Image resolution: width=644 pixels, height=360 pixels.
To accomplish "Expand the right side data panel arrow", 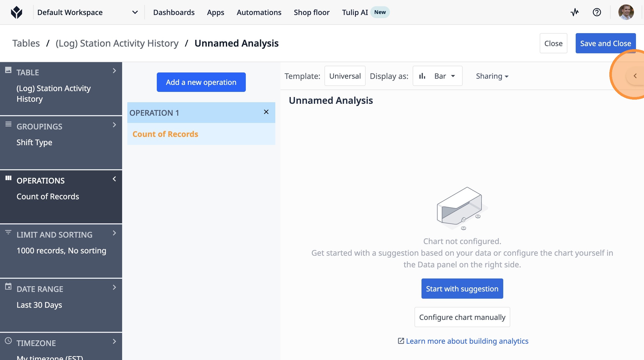I will (635, 76).
